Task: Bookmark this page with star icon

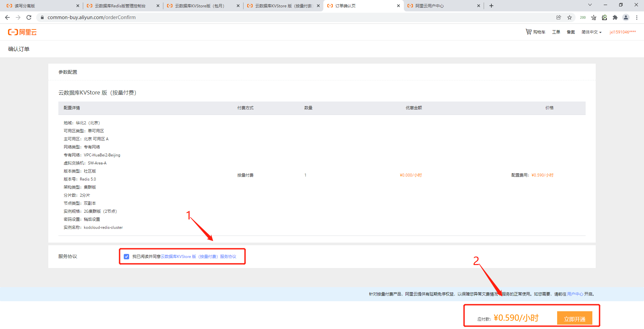Action: coord(570,17)
